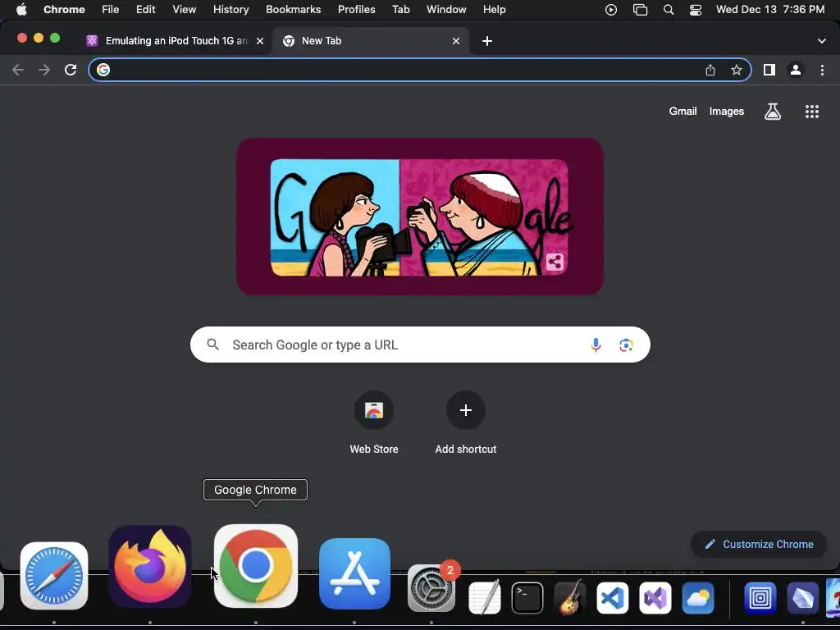Start voice search with the microphone

click(596, 345)
